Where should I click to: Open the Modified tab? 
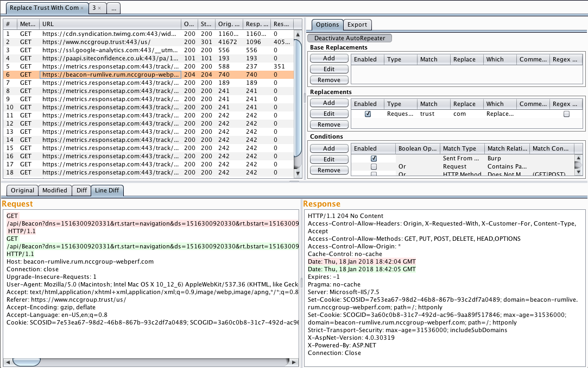click(55, 190)
